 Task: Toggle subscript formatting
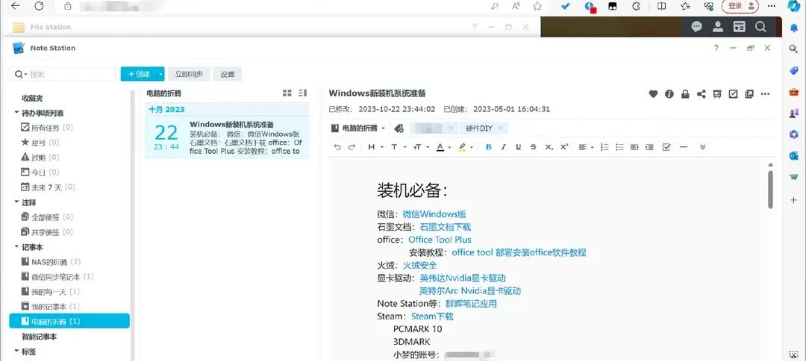point(549,147)
